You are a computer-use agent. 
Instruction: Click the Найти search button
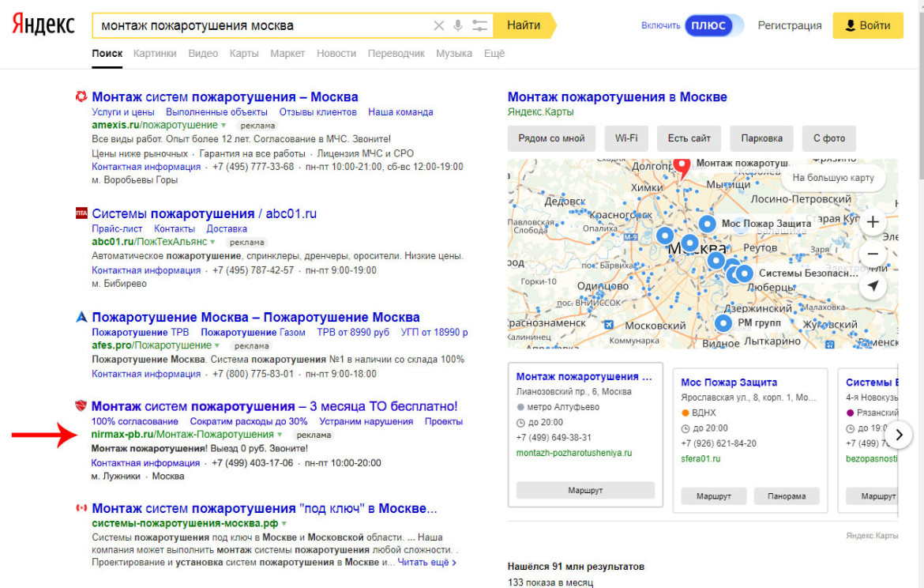point(524,25)
